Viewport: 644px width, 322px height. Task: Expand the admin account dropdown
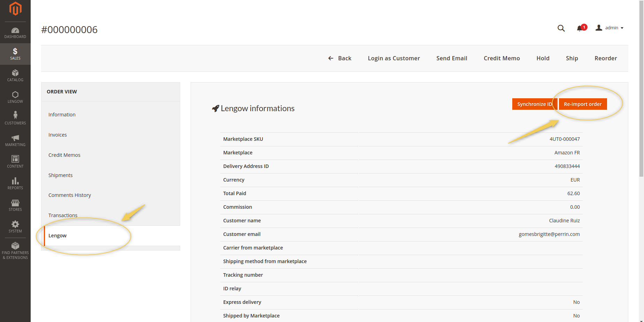coord(609,28)
